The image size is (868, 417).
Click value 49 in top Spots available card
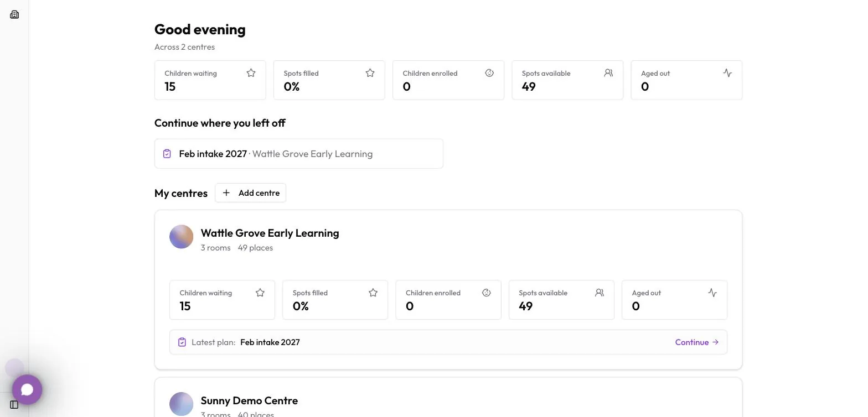pos(529,87)
